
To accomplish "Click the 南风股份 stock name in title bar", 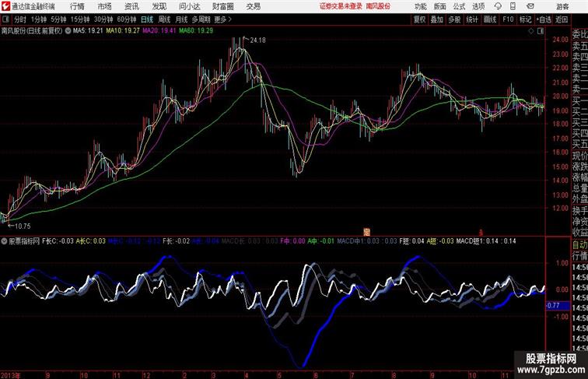I will point(378,6).
